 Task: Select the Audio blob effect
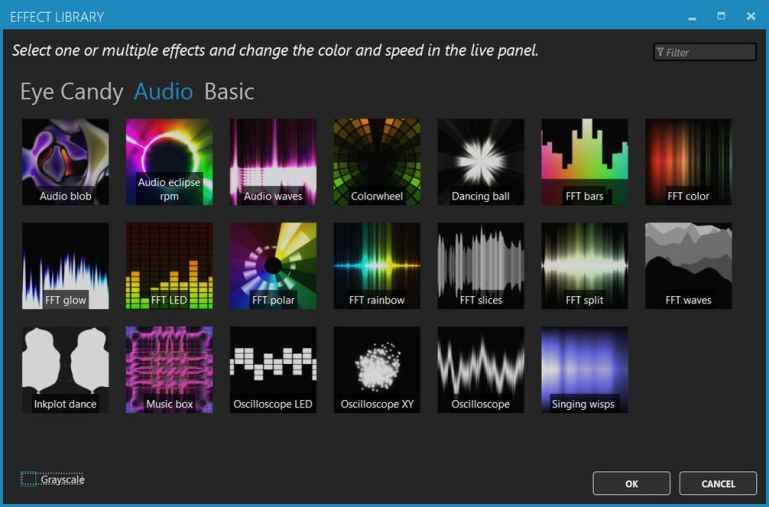point(65,161)
